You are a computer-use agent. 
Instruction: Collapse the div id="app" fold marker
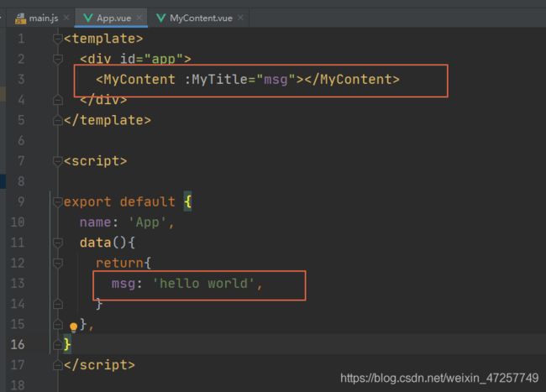[x=57, y=59]
